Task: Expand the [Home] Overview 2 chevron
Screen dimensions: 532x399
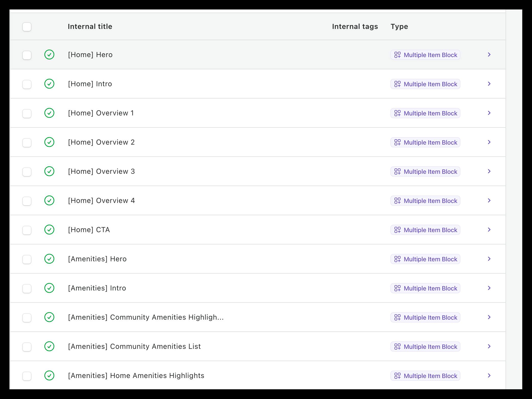Action: coord(489,142)
